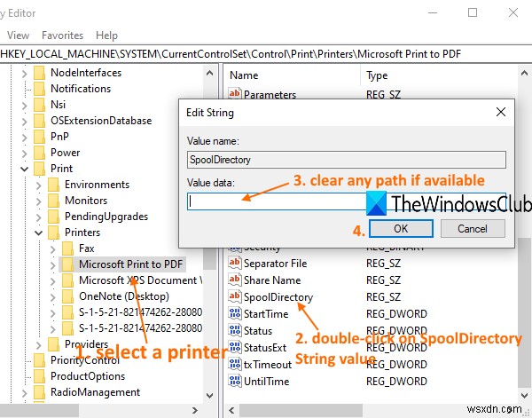Collapse the Print tree node
Image resolution: width=532 pixels, height=418 pixels.
pyautogui.click(x=25, y=169)
